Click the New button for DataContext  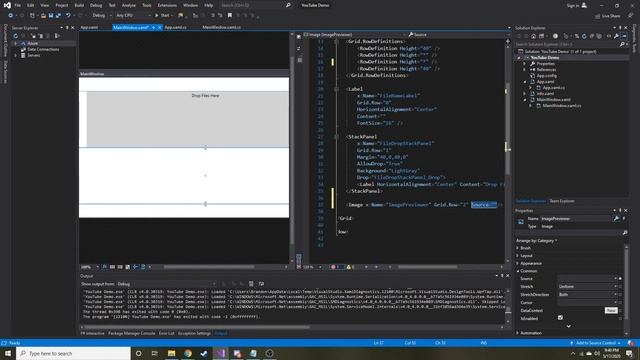click(611, 311)
